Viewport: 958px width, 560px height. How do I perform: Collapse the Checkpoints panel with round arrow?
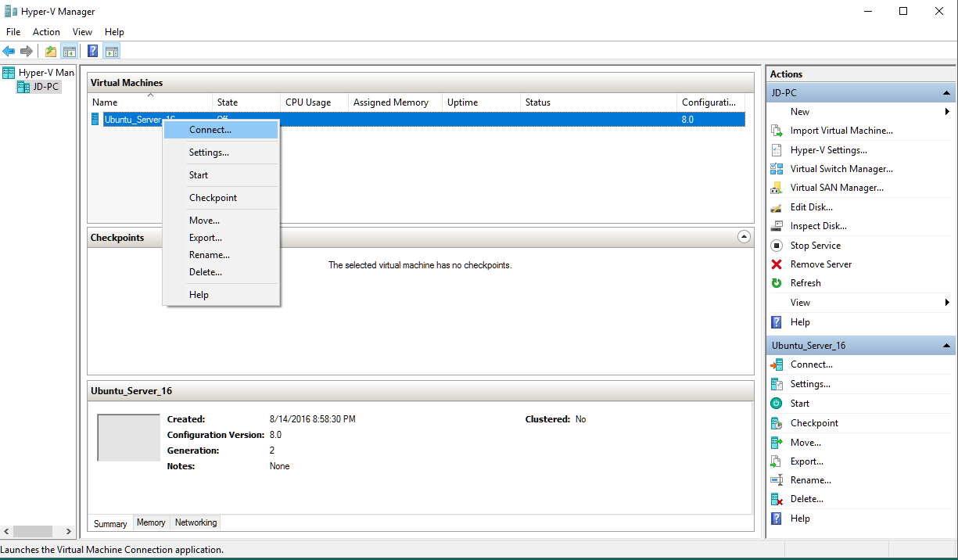point(744,236)
